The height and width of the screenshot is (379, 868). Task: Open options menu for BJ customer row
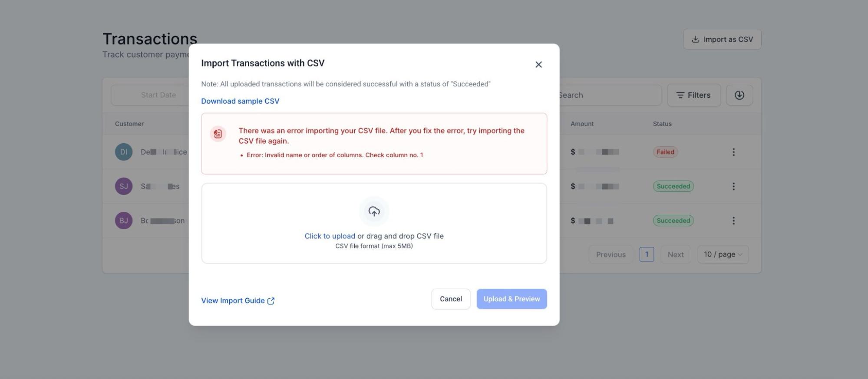point(733,221)
